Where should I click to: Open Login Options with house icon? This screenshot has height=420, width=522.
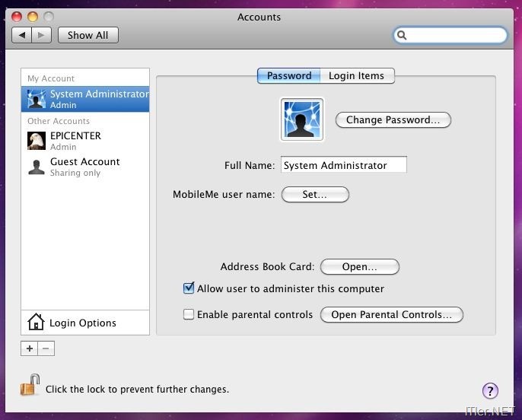[x=36, y=323]
